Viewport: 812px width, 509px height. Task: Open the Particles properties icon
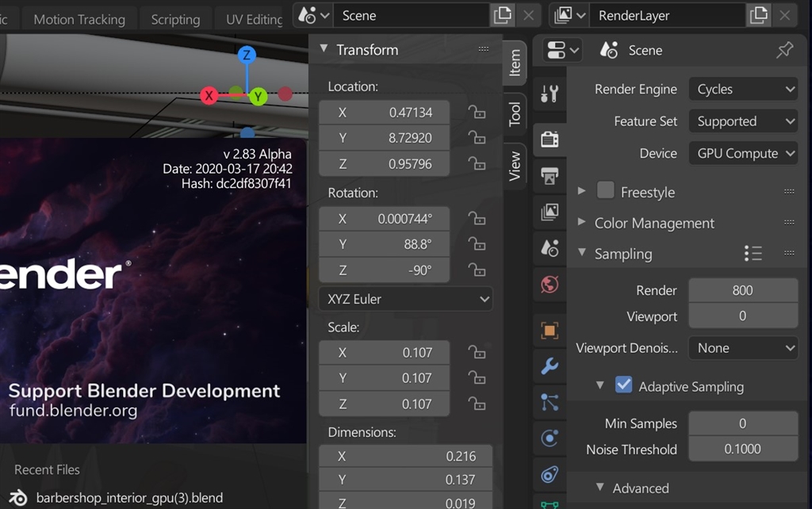[x=550, y=402]
